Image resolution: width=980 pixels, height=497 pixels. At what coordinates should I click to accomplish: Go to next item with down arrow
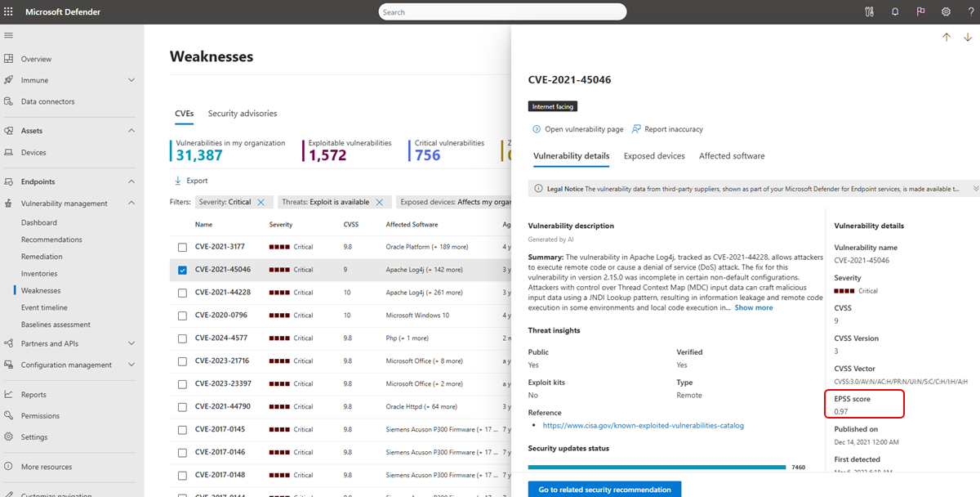click(x=968, y=38)
